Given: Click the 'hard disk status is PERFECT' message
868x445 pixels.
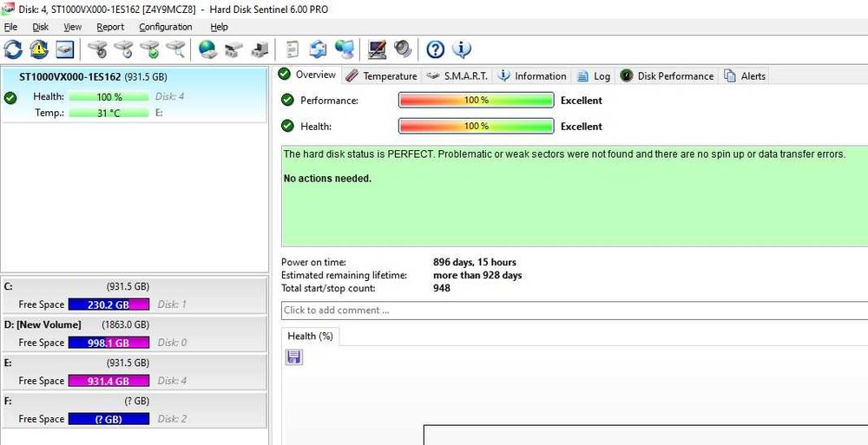Looking at the screenshot, I should coord(565,154).
